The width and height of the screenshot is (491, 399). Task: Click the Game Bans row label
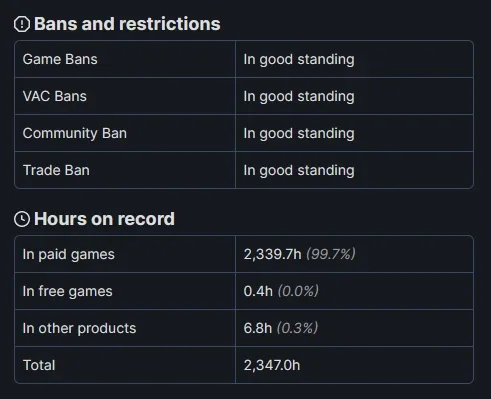(60, 59)
